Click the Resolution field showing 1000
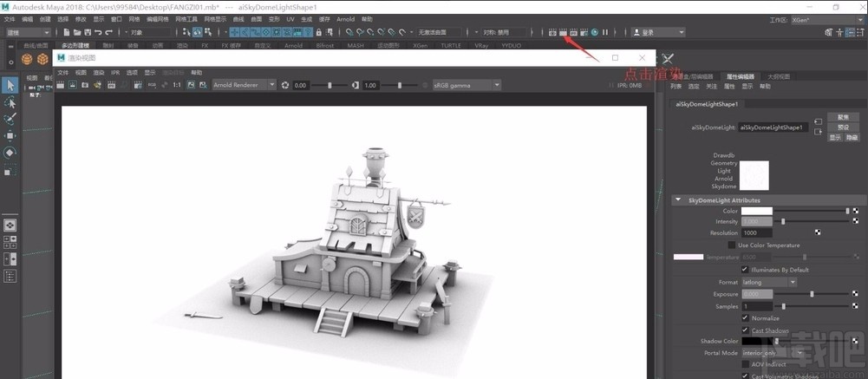 pos(757,233)
